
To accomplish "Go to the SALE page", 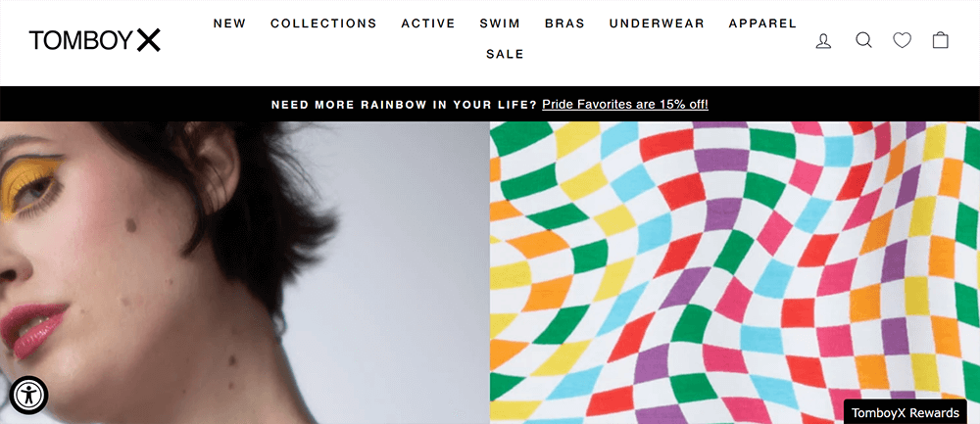I will [505, 54].
